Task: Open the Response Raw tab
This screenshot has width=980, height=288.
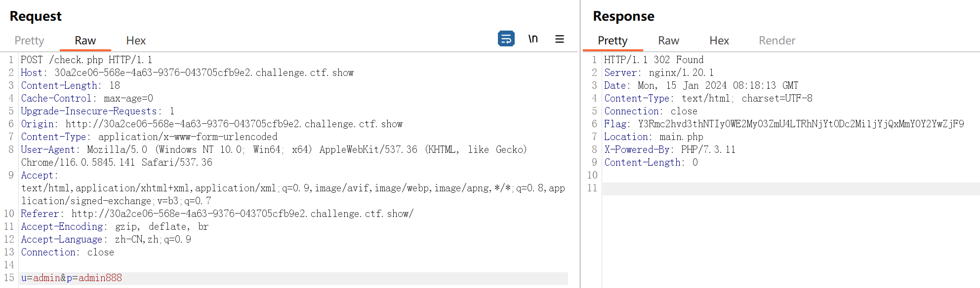Action: pyautogui.click(x=668, y=40)
